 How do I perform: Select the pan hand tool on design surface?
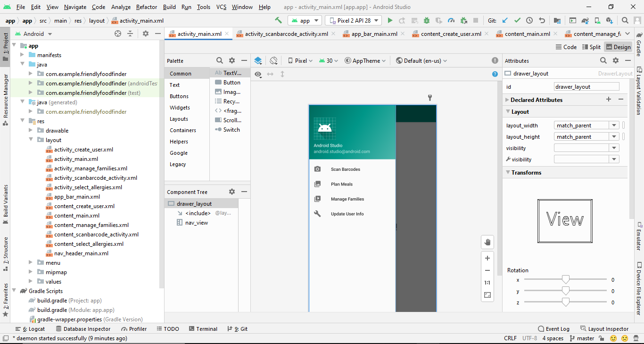(487, 242)
